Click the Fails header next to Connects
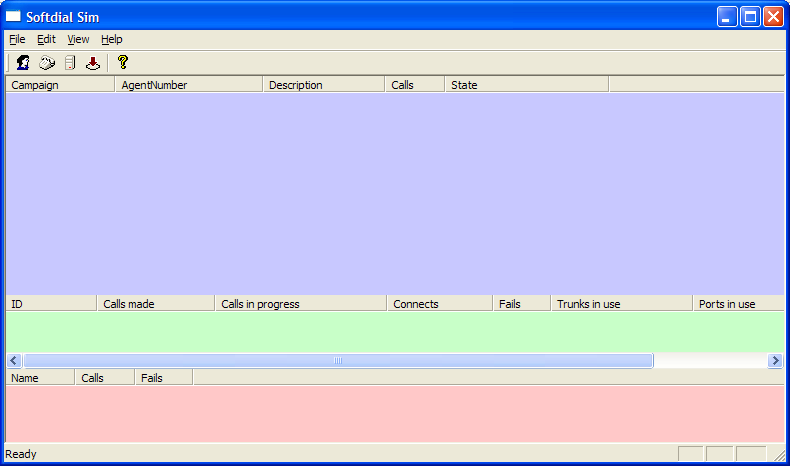Viewport: 790px width, 466px height. (521, 304)
